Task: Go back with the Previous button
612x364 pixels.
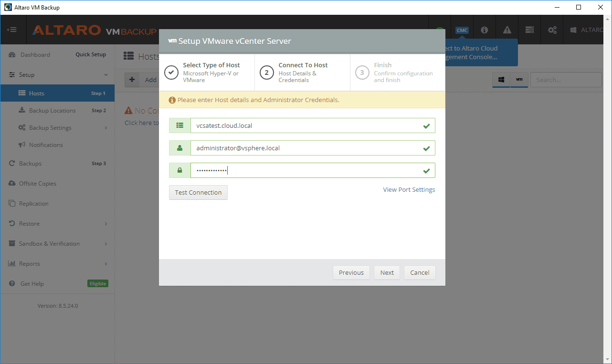Action: (x=351, y=272)
